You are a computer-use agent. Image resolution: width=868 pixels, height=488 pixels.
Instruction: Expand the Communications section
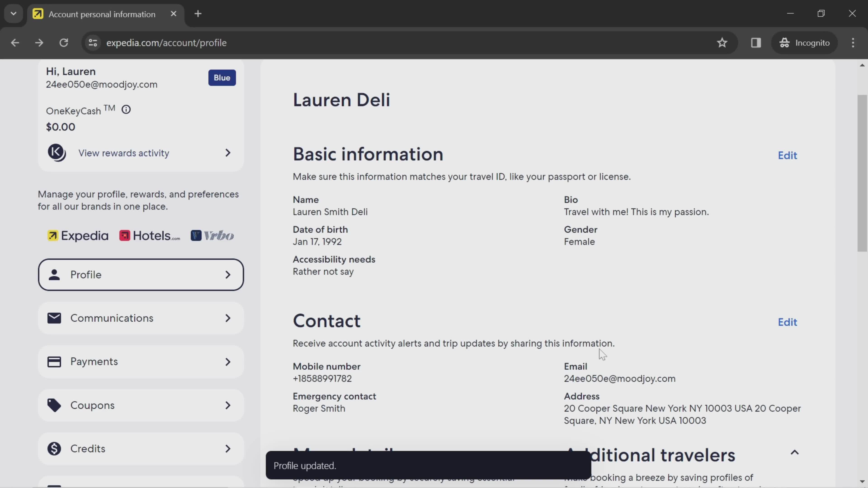pyautogui.click(x=141, y=318)
